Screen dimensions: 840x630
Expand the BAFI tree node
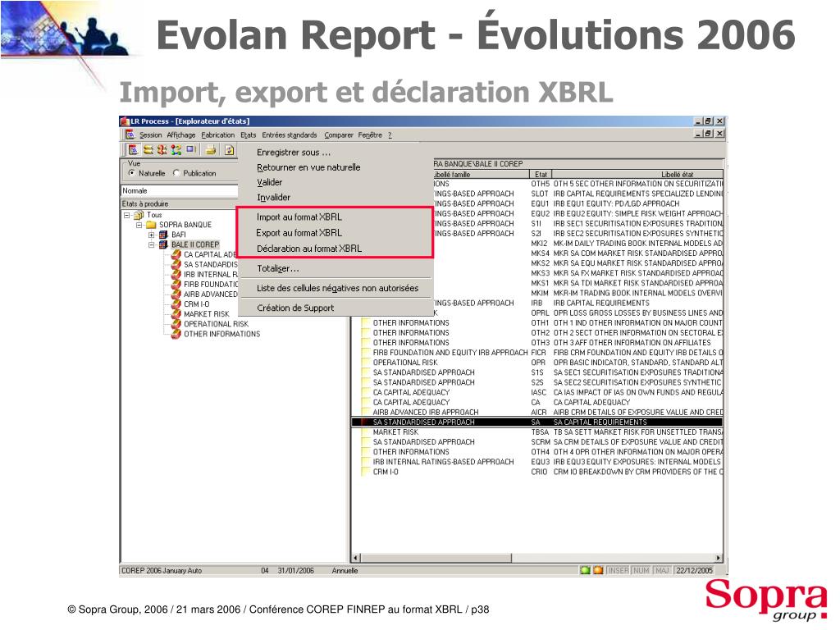click(x=152, y=235)
